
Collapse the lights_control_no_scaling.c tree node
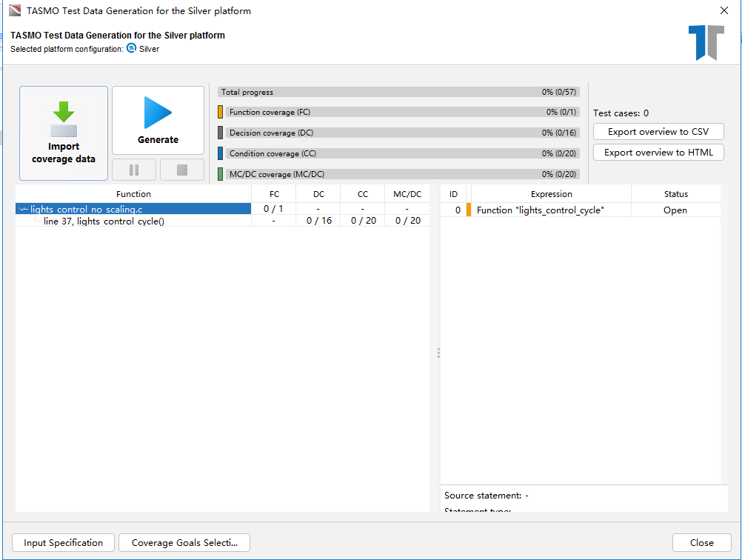click(x=23, y=209)
